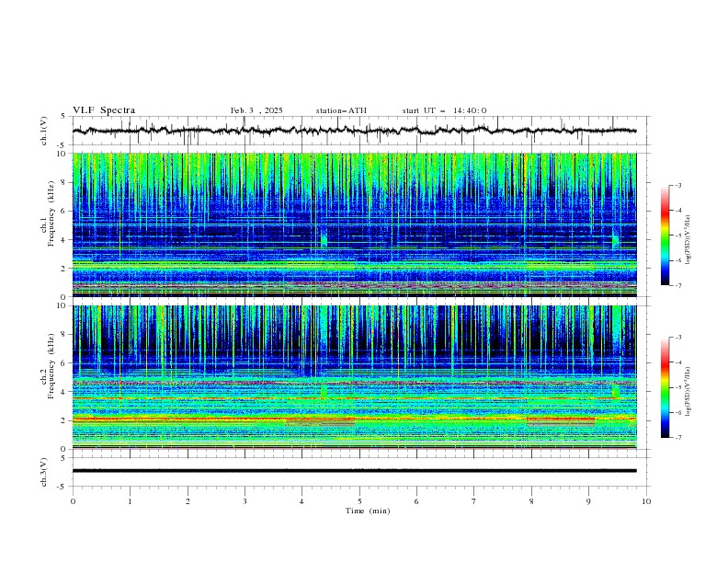The height and width of the screenshot is (563, 728).
Task: Click inside the ch.2 spectrogram plot
Action: point(355,377)
